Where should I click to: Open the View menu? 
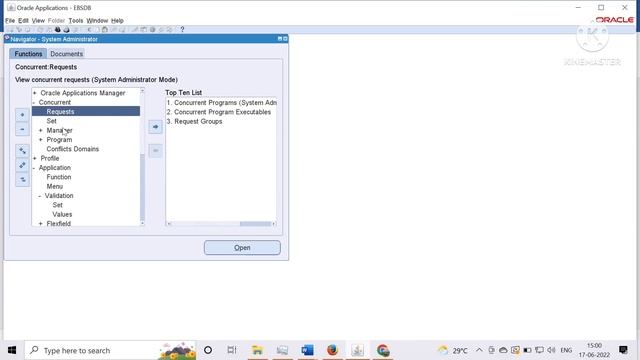38,20
